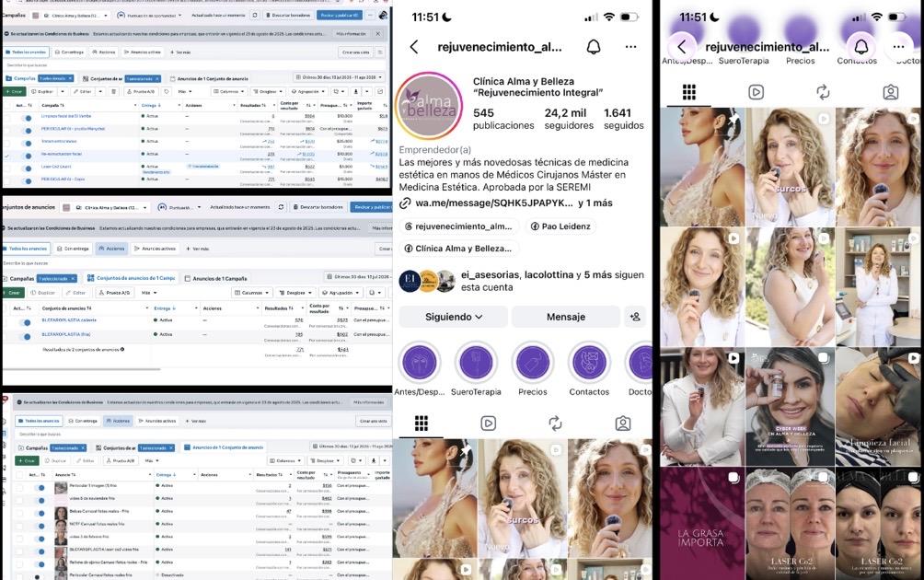Image resolution: width=924 pixels, height=580 pixels.
Task: Click Descartar borradores in Conjuntos de anuncios panel
Action: coord(318,207)
